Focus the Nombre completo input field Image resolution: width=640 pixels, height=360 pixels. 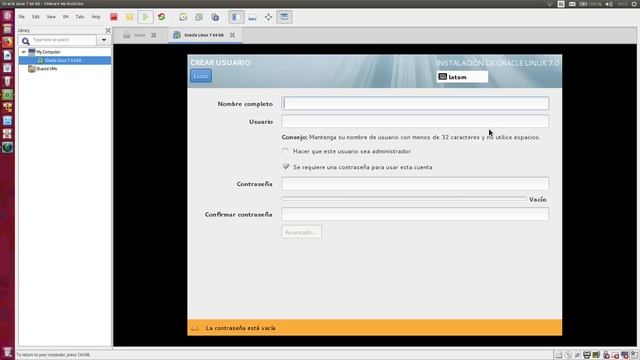[x=415, y=104]
